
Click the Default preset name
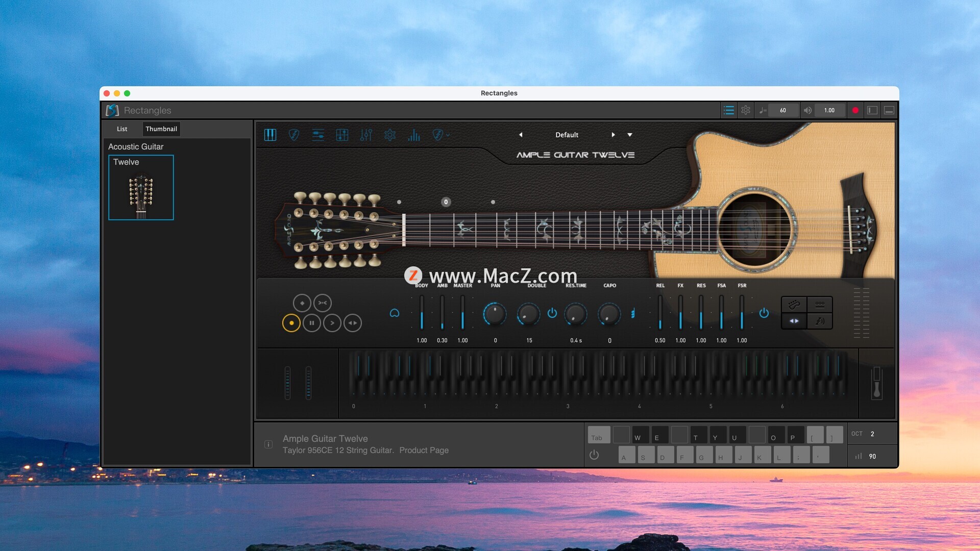[x=567, y=135]
